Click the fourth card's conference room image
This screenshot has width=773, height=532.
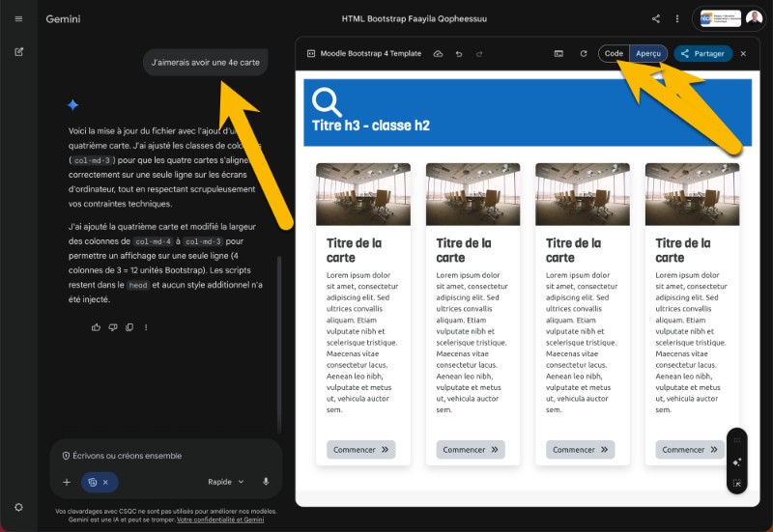click(x=692, y=194)
